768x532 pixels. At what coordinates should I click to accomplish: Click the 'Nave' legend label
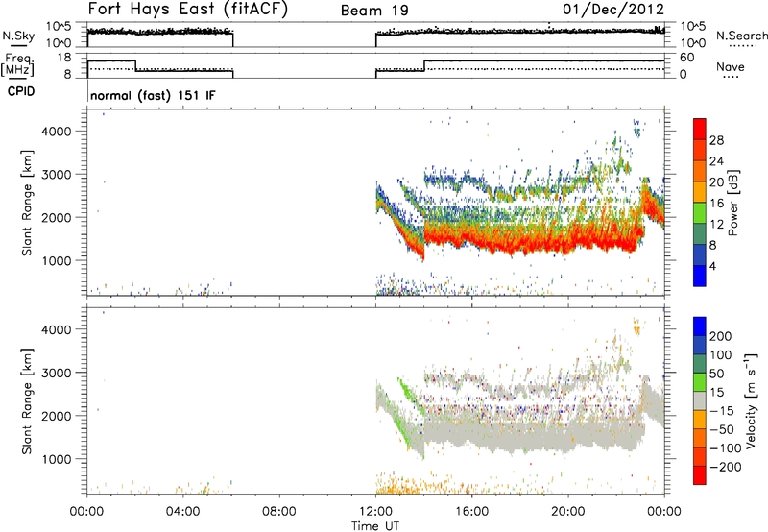731,66
